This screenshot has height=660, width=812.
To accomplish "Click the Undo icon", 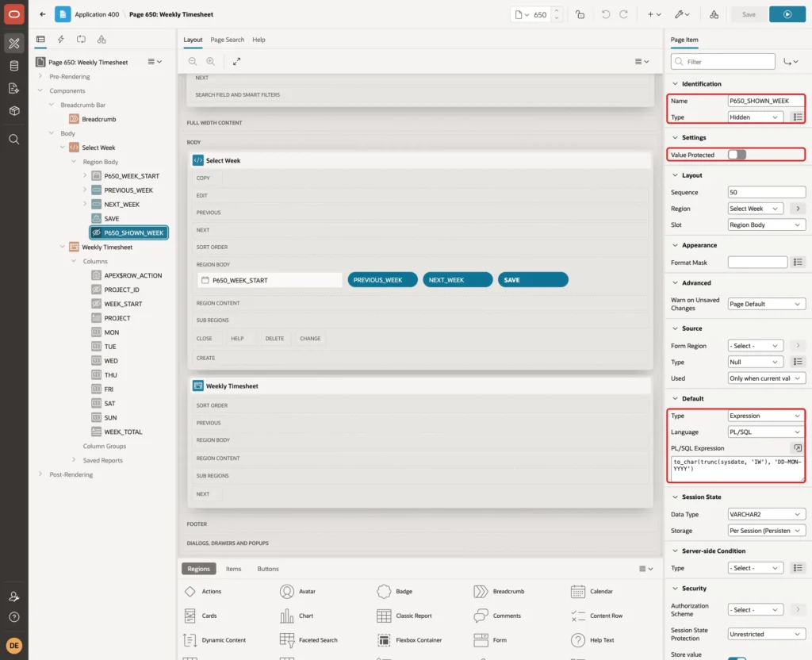I will pyautogui.click(x=605, y=14).
